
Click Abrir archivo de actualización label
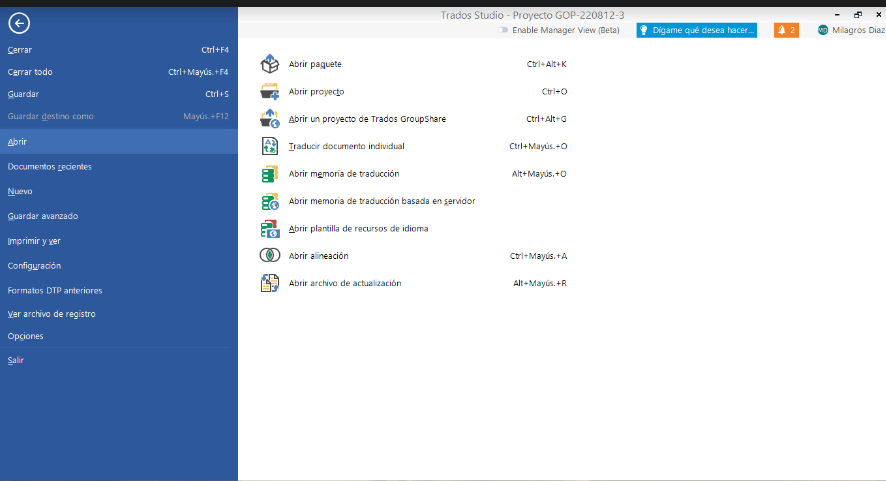tap(345, 283)
